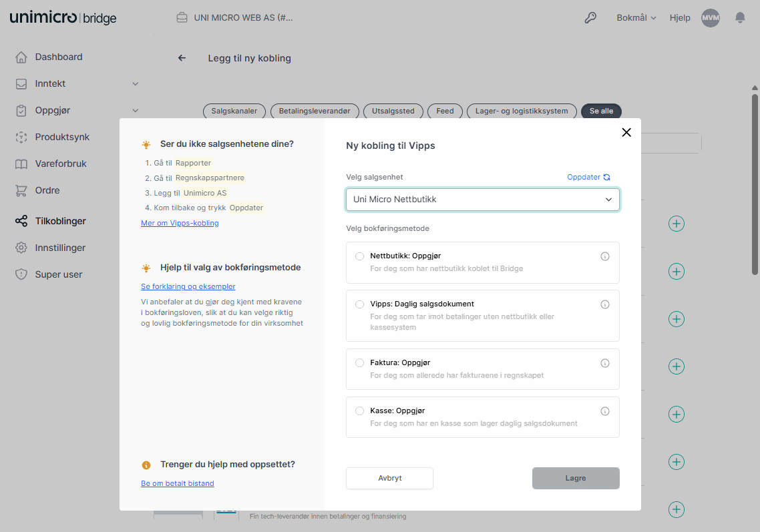Image resolution: width=760 pixels, height=532 pixels.
Task: Click the page vertical scrollbar
Action: pos(755,184)
